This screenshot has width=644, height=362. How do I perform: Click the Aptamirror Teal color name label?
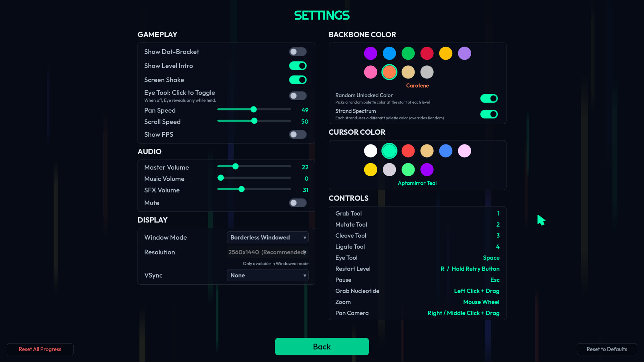click(x=417, y=183)
